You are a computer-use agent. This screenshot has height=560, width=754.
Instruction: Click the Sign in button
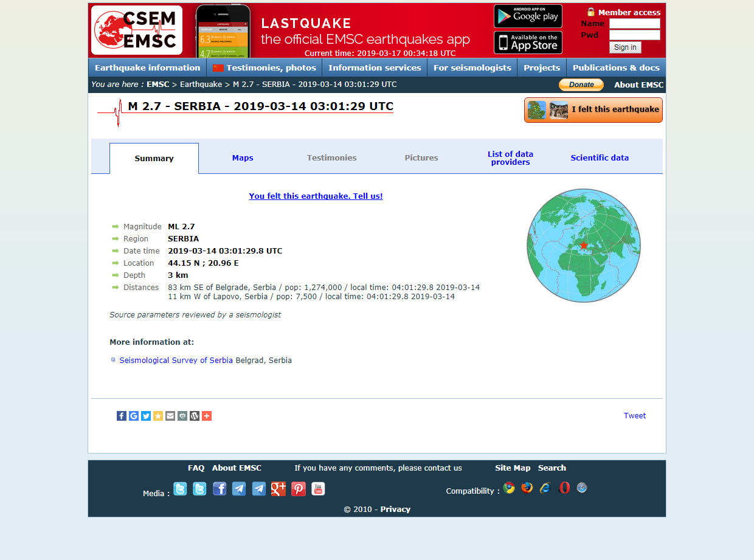pyautogui.click(x=625, y=47)
